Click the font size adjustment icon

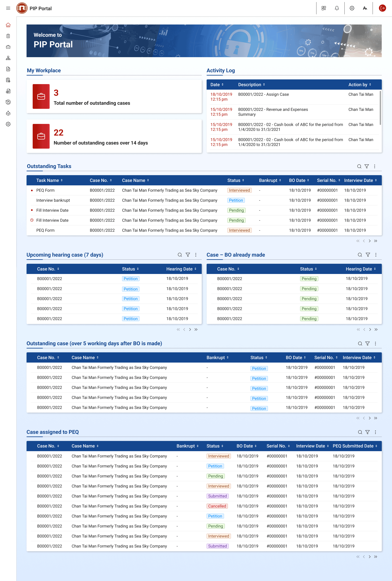coord(365,8)
